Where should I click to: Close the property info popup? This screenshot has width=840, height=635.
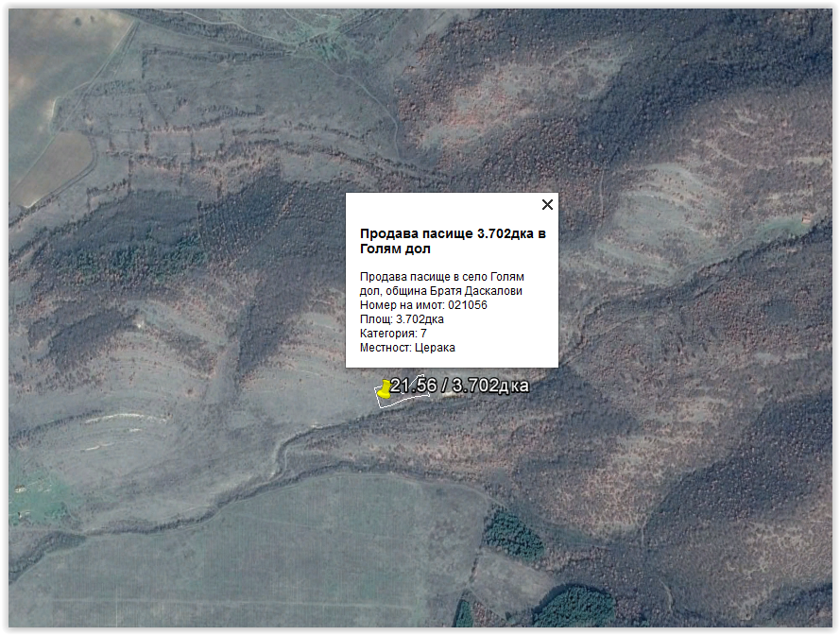546,204
